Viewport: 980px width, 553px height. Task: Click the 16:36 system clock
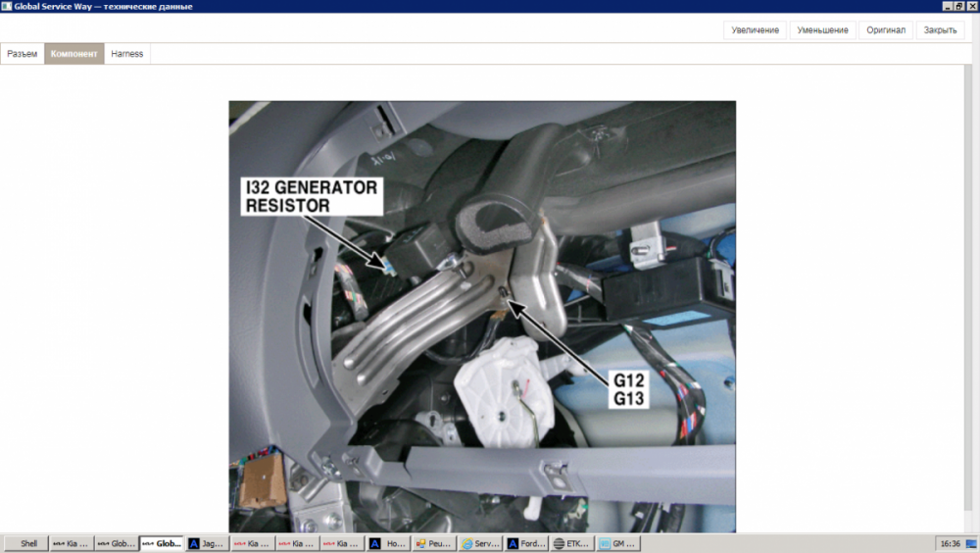950,543
